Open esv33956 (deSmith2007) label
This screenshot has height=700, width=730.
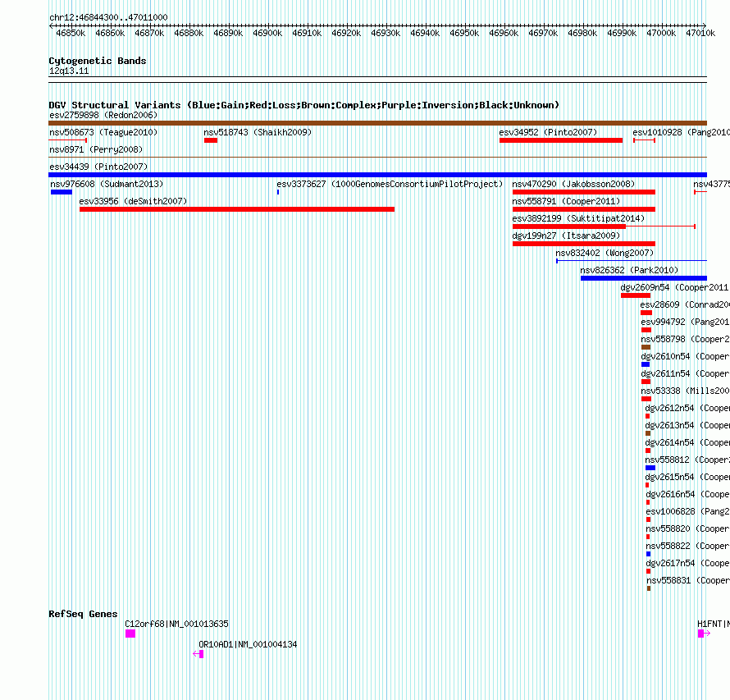(x=133, y=201)
